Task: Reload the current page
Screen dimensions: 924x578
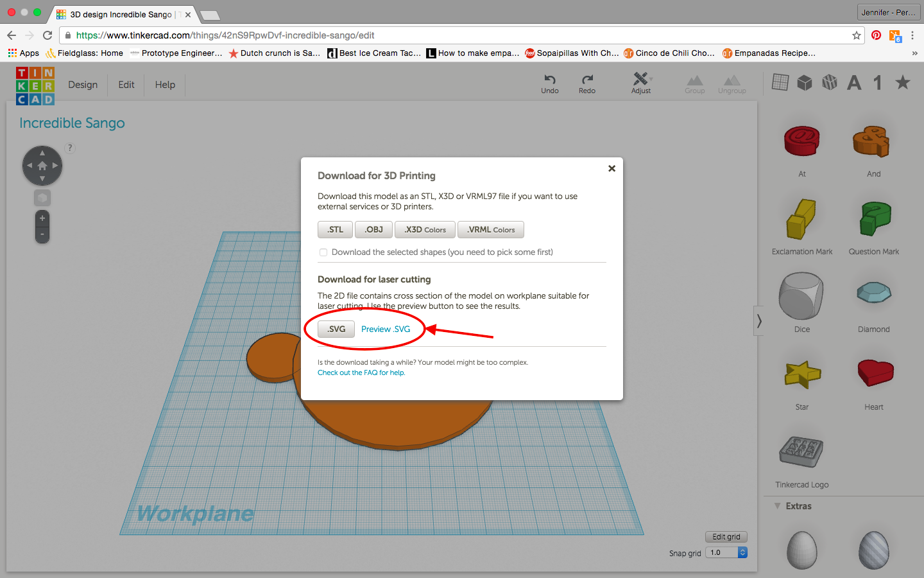Action: 47,35
